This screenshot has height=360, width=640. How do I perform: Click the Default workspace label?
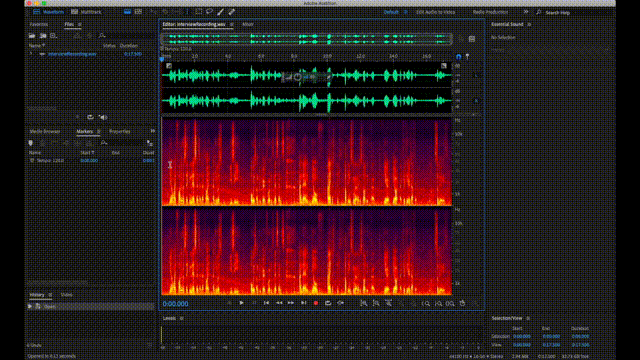[x=391, y=12]
